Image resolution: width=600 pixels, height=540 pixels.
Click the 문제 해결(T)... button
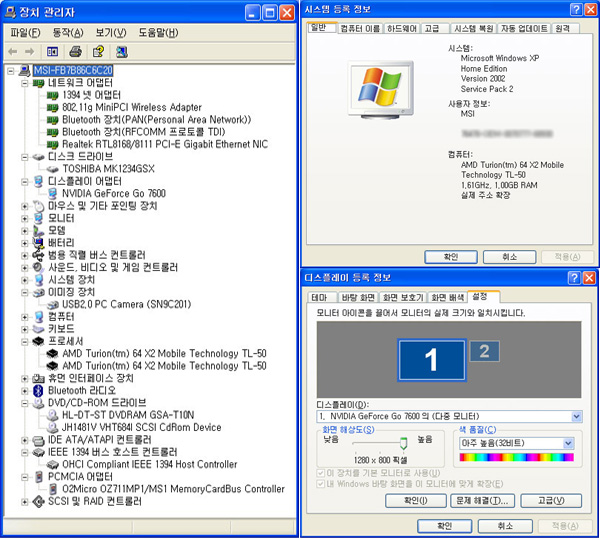482,501
